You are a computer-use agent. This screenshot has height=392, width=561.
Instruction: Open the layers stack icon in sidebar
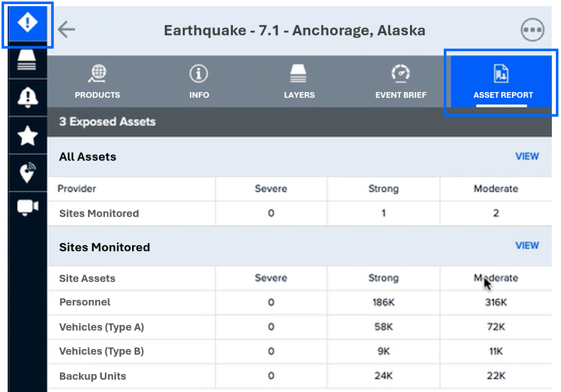[x=27, y=61]
